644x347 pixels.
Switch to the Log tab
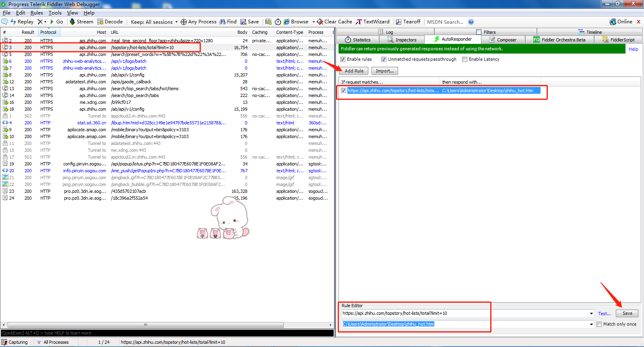(x=386, y=32)
